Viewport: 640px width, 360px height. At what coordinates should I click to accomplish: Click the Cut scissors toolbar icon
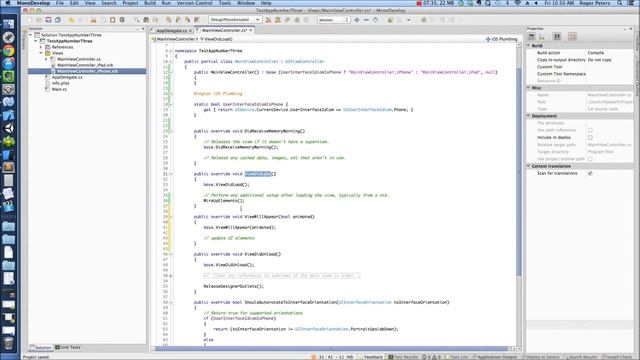[93, 20]
